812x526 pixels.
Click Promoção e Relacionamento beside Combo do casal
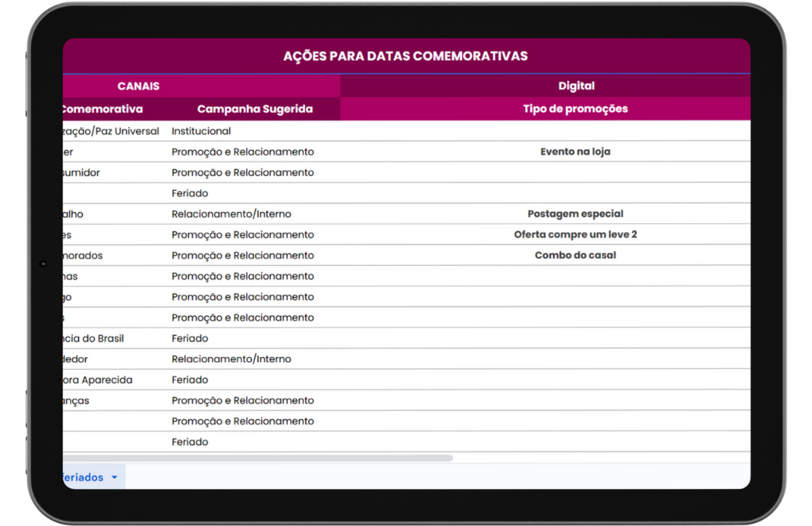(242, 255)
